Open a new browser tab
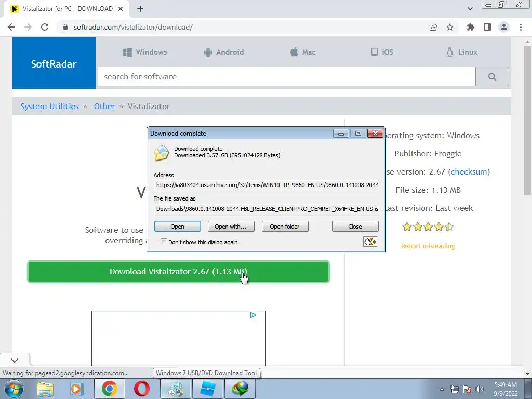This screenshot has width=532, height=399. pyautogui.click(x=140, y=9)
